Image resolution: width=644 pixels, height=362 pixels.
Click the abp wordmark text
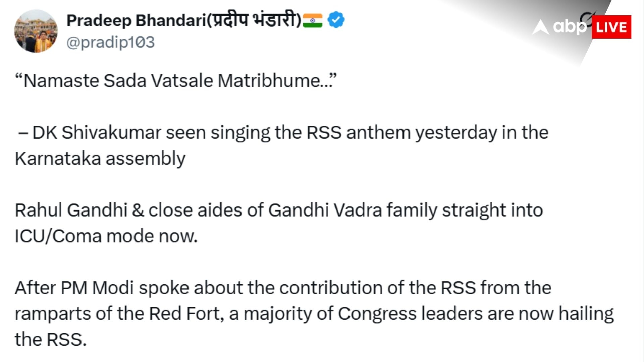tap(570, 26)
